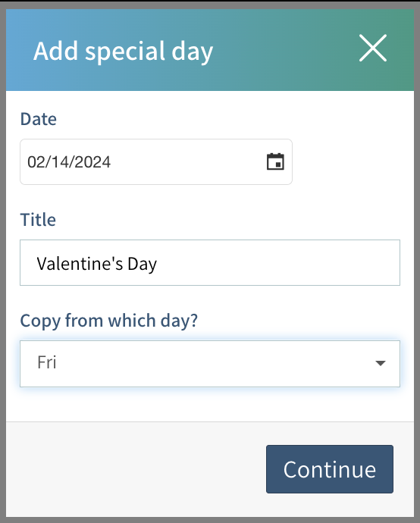
Task: Open the Copy from which day dropdown
Action: click(x=210, y=364)
